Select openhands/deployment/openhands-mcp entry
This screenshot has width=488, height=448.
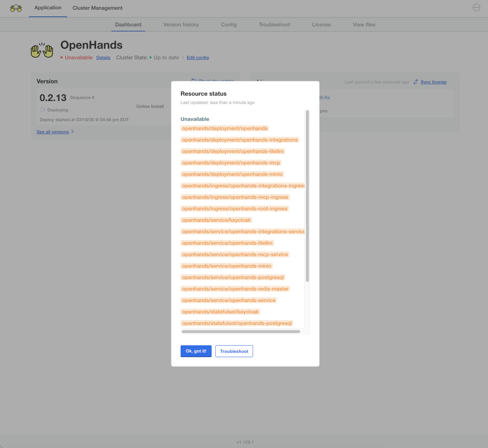click(231, 163)
